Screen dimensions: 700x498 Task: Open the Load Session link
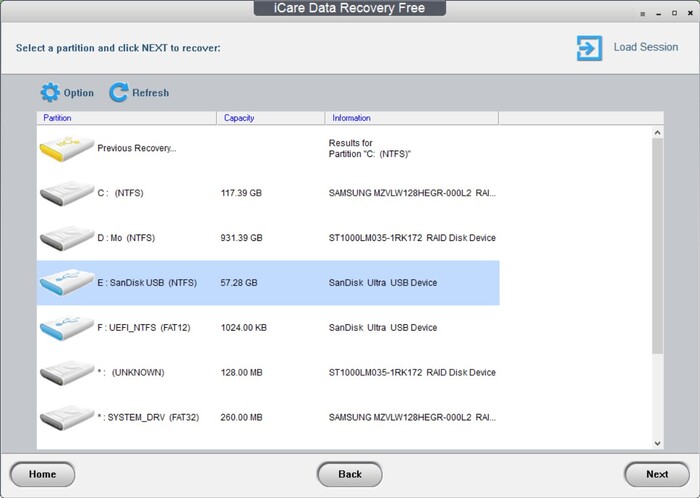646,47
